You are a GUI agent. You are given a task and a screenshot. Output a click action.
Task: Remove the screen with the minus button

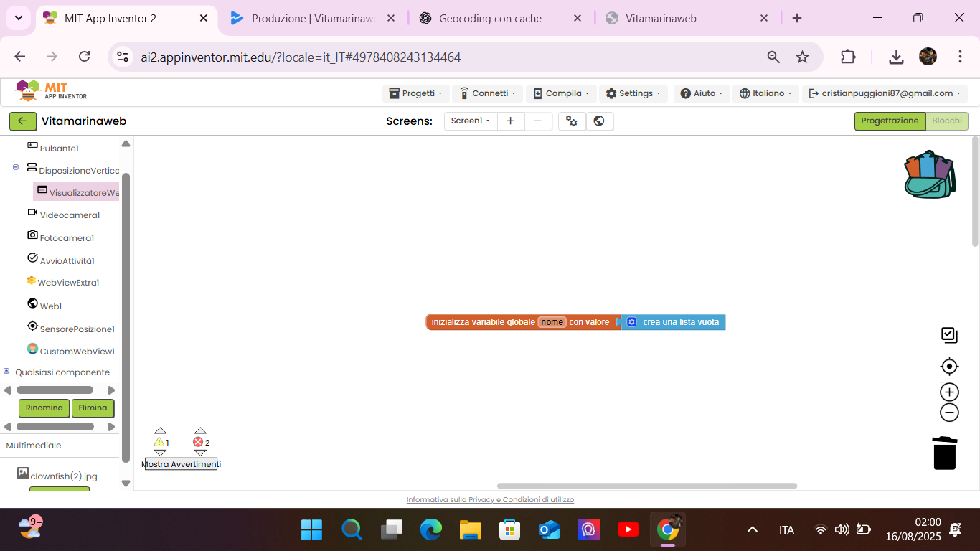point(538,121)
